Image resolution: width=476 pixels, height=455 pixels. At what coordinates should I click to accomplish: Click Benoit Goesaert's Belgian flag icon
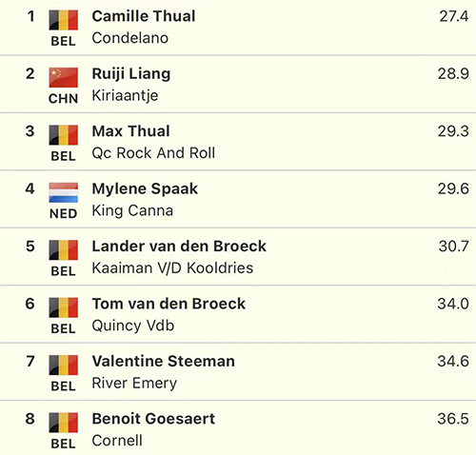point(64,423)
